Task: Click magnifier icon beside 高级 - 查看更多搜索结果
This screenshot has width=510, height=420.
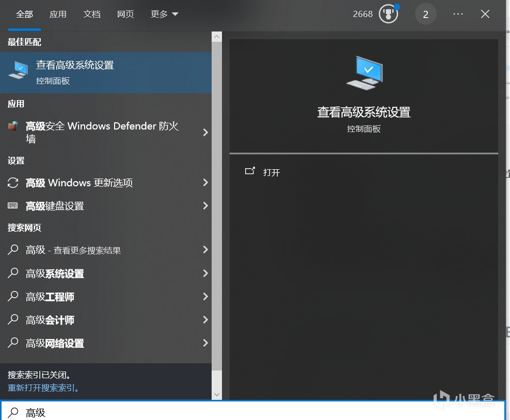Action: coord(13,250)
